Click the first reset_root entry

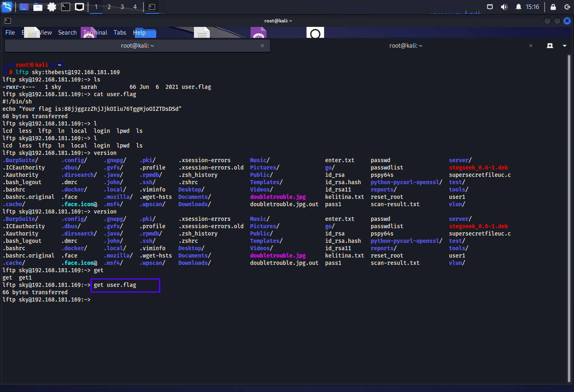coord(387,197)
